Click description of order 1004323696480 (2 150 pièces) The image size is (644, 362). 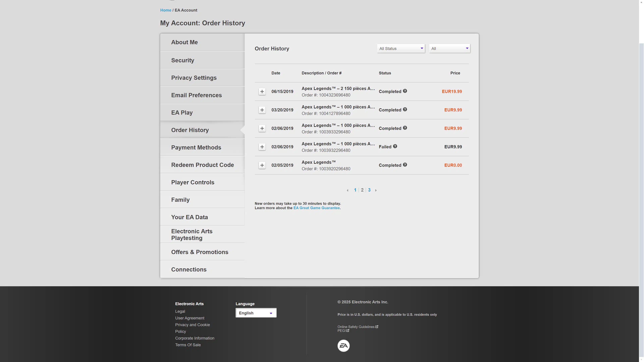(338, 88)
